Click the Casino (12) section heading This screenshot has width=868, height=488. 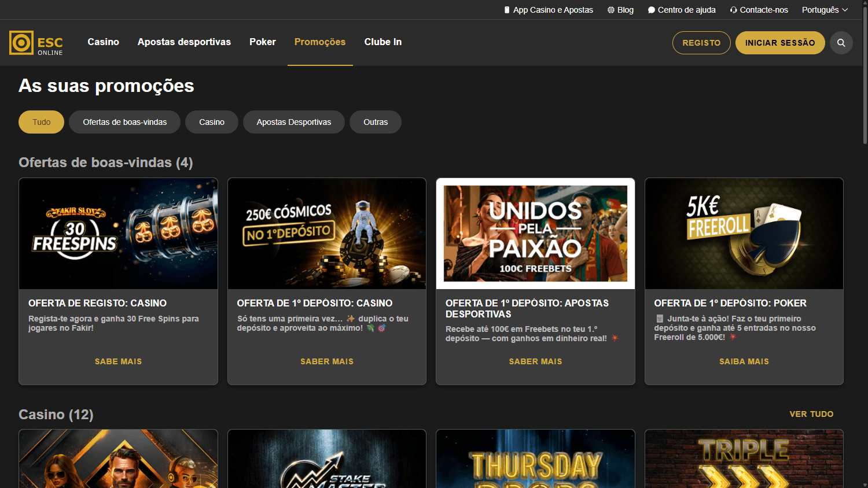coord(56,415)
